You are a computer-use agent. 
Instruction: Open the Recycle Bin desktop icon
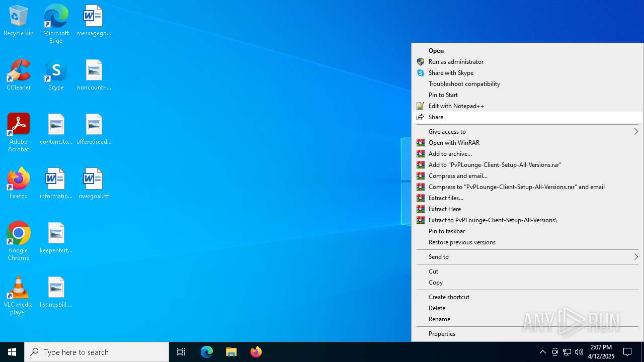(x=19, y=21)
